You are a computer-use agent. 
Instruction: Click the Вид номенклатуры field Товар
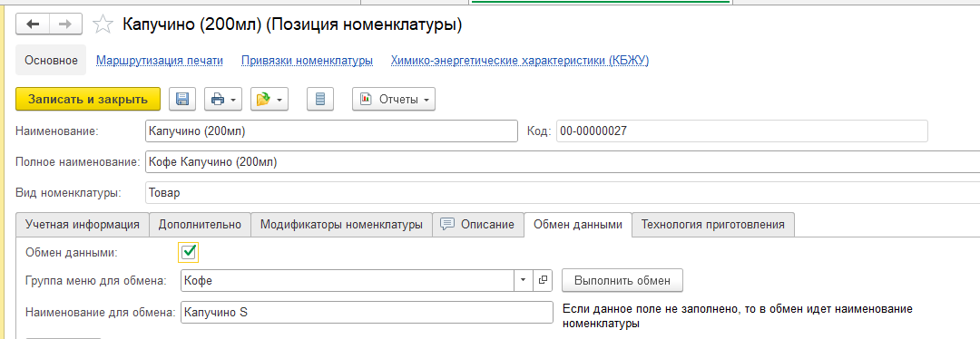coord(562,192)
